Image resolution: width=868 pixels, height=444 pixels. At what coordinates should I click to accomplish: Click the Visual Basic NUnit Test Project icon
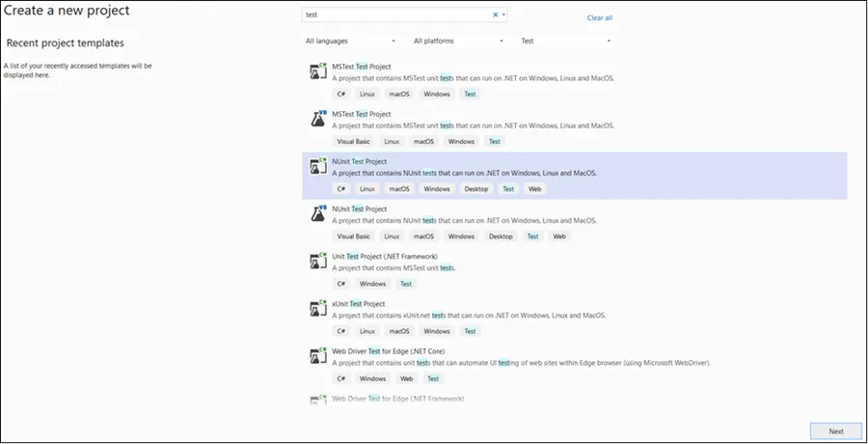(x=316, y=213)
